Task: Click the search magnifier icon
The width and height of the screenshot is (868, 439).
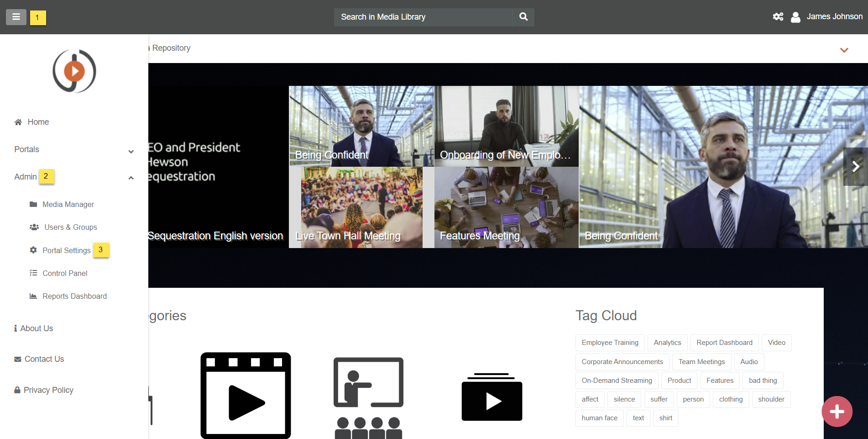Action: pos(523,17)
